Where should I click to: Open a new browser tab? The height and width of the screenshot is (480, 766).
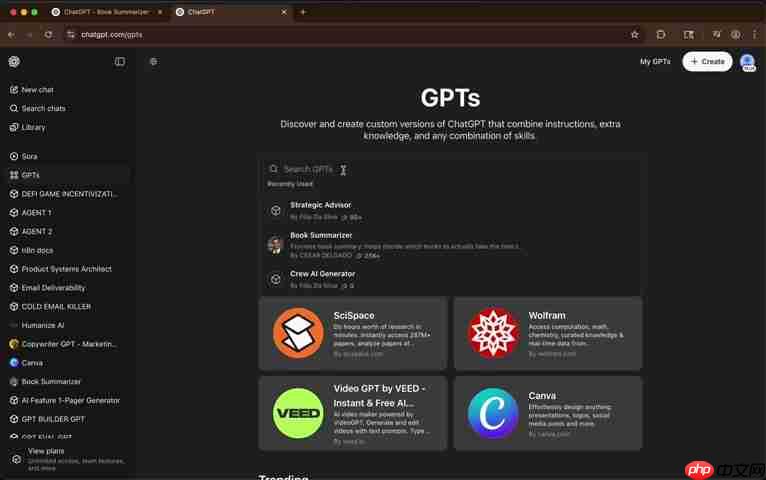tap(303, 12)
